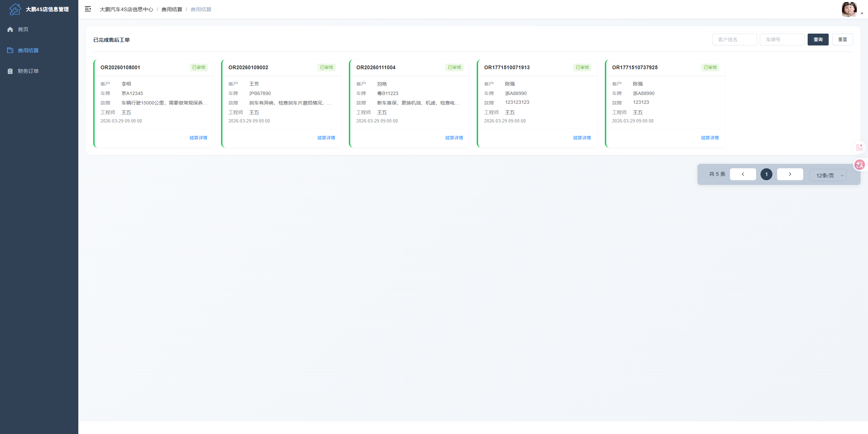This screenshot has width=868, height=434.
Task: Open the user avatar picture
Action: 849,9
